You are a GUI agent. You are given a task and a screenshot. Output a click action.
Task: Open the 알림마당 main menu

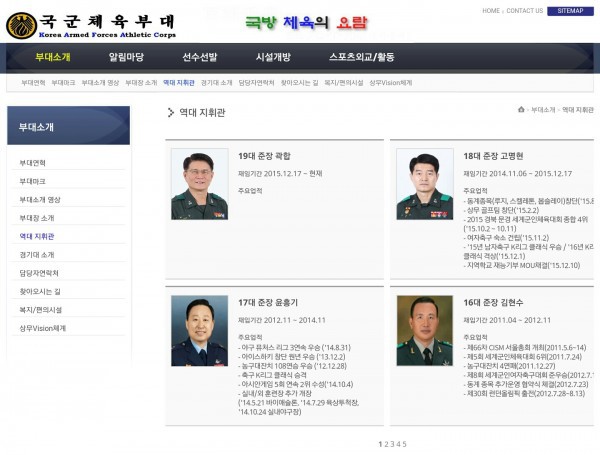click(x=126, y=57)
